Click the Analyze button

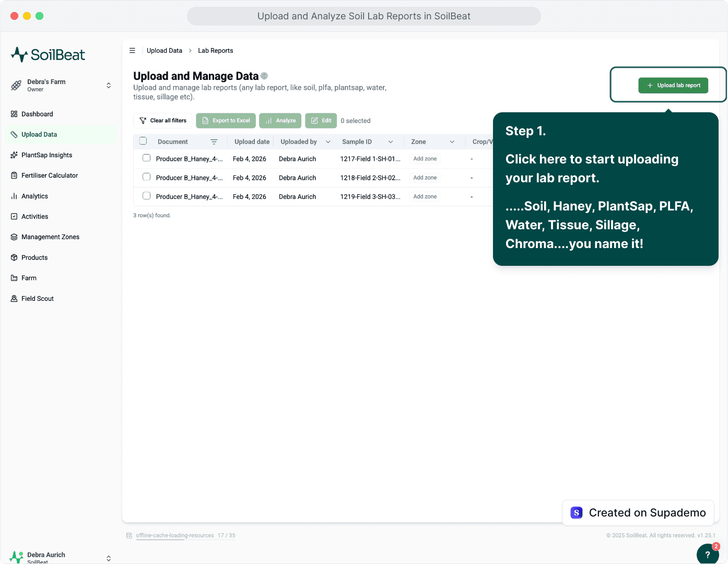pos(280,121)
